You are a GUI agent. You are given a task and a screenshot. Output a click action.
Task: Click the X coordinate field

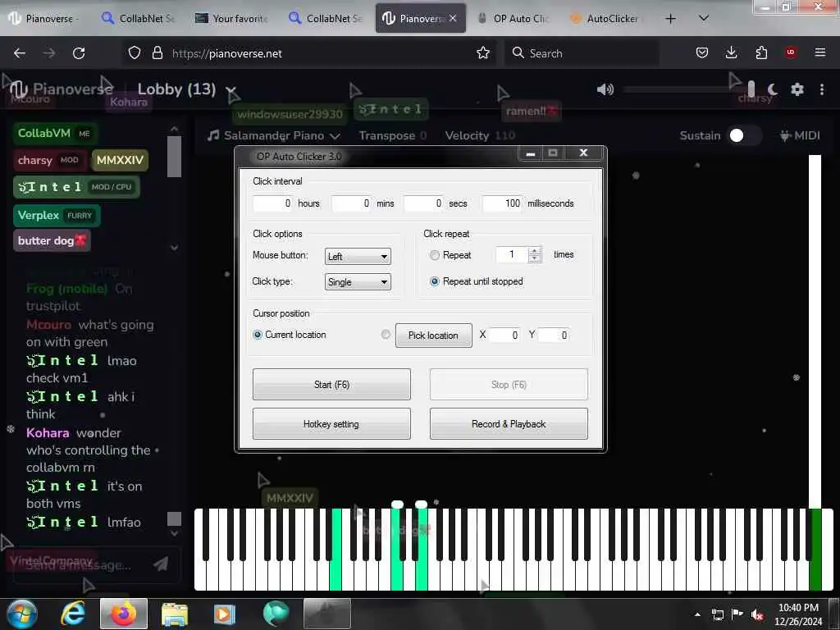(x=504, y=335)
